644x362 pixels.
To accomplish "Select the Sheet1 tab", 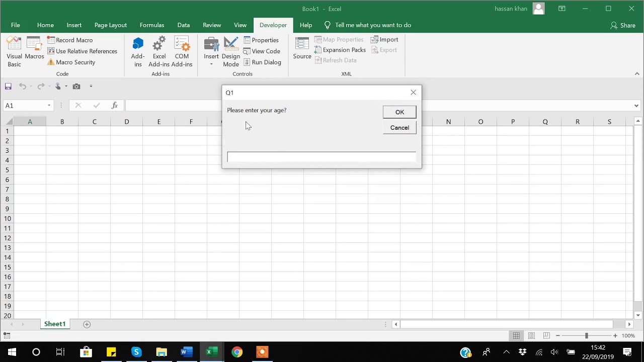I will [55, 324].
